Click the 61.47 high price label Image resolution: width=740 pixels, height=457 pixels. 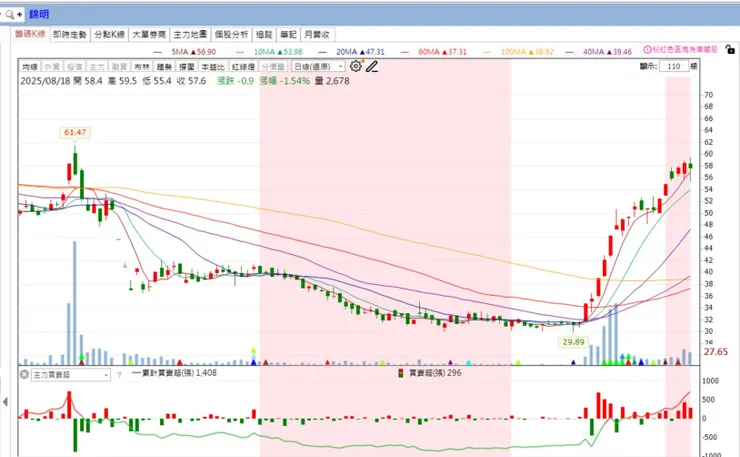(75, 132)
